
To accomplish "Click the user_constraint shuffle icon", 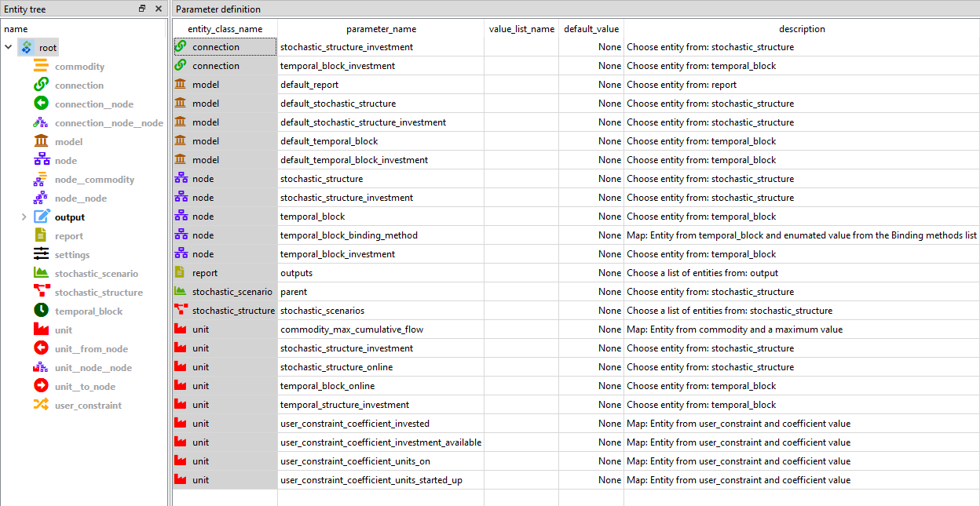I will [41, 406].
